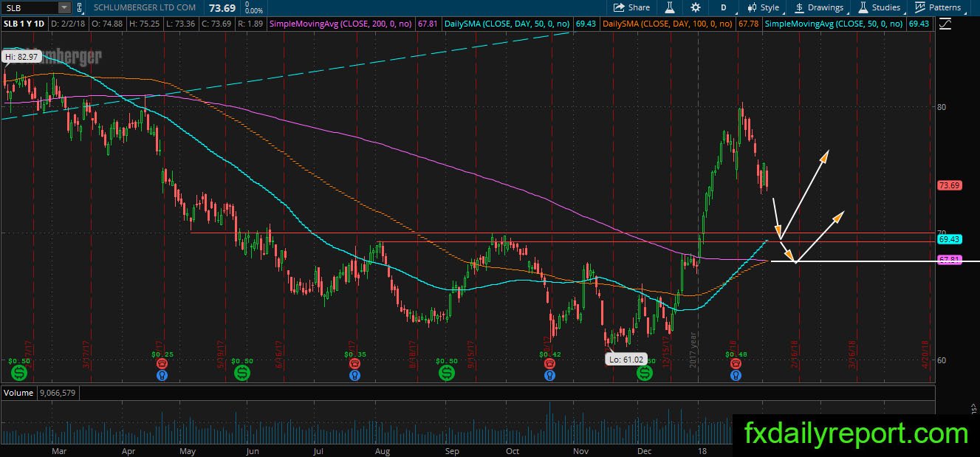Click the Studies flask icon
Screen dimensions: 980x457
pyautogui.click(x=863, y=7)
